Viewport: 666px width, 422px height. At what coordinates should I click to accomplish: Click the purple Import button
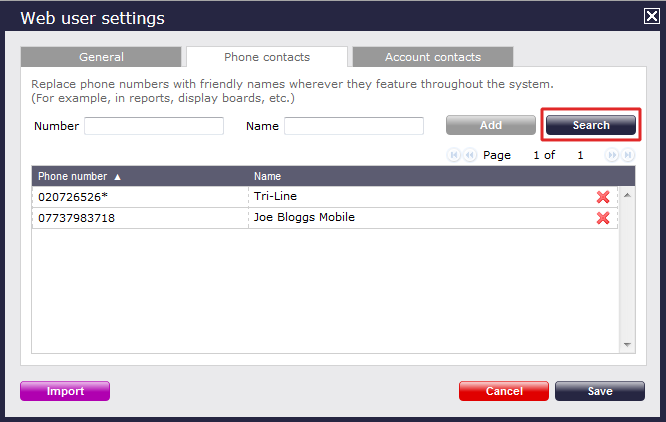(65, 391)
